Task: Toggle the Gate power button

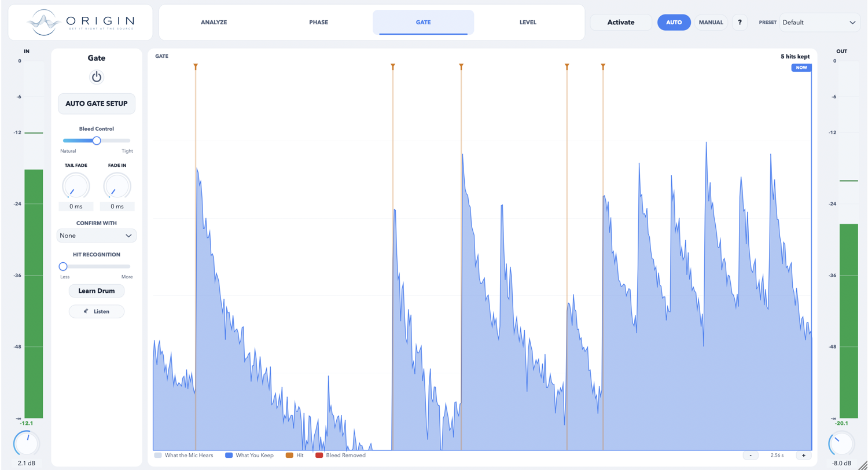Action: click(x=97, y=77)
